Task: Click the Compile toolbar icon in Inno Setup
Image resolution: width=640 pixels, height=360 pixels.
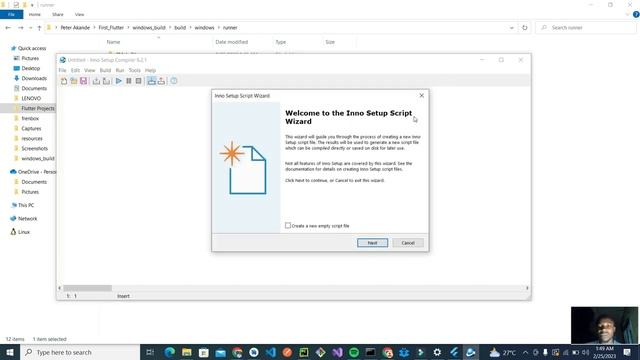Action: click(x=96, y=81)
